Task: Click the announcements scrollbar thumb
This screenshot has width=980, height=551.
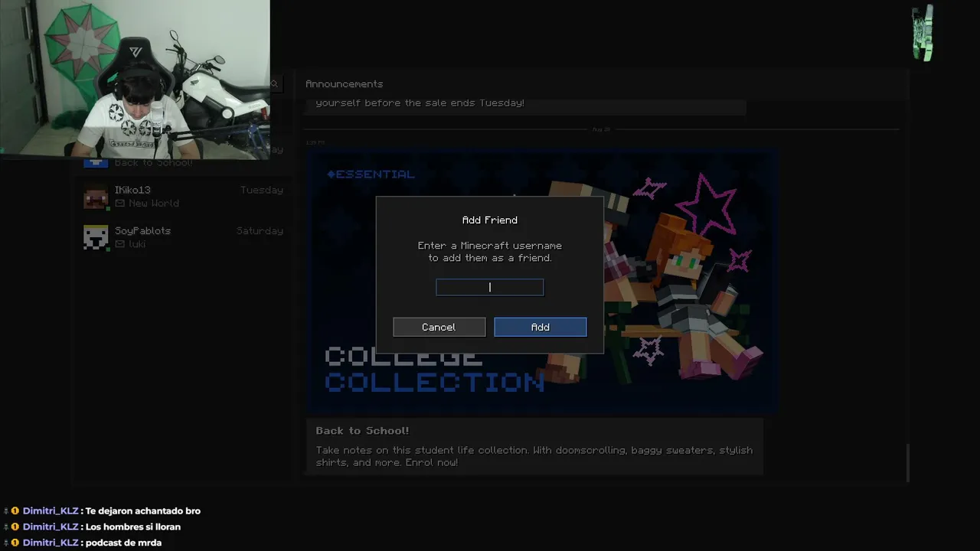Action: (x=907, y=462)
